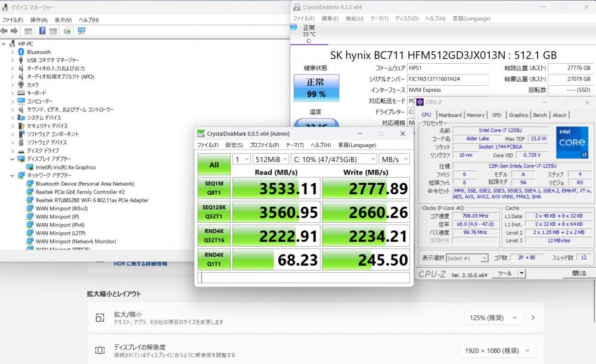Click the comment text field below CrystalDiskMark results
Screen dimensions: 596x364
tap(304, 278)
